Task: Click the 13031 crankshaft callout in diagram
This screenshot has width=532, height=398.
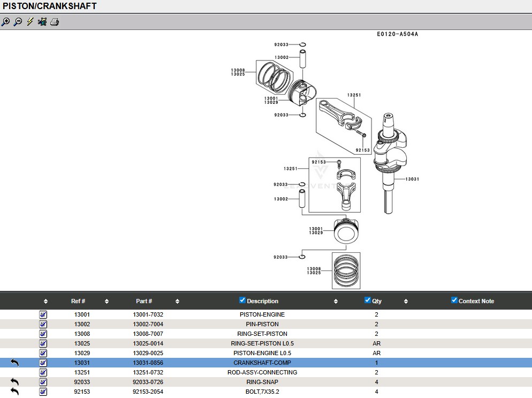Action: [412, 179]
